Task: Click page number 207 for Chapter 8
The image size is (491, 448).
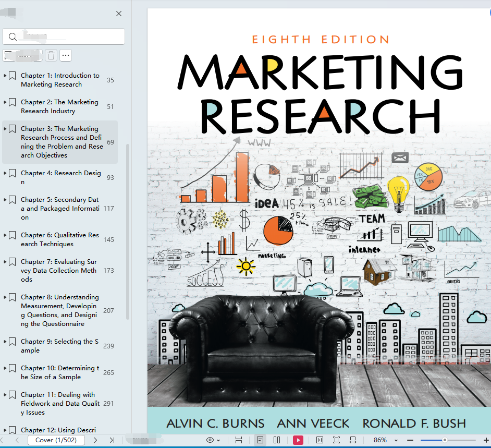Action: pyautogui.click(x=108, y=311)
